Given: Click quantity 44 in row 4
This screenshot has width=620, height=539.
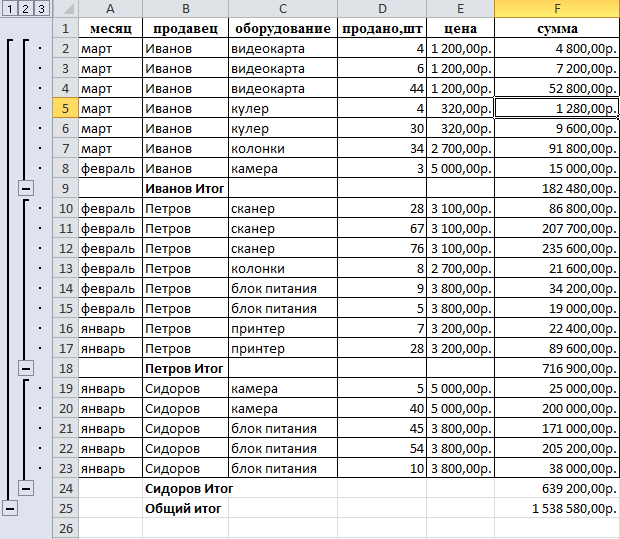Looking at the screenshot, I should pyautogui.click(x=382, y=89).
